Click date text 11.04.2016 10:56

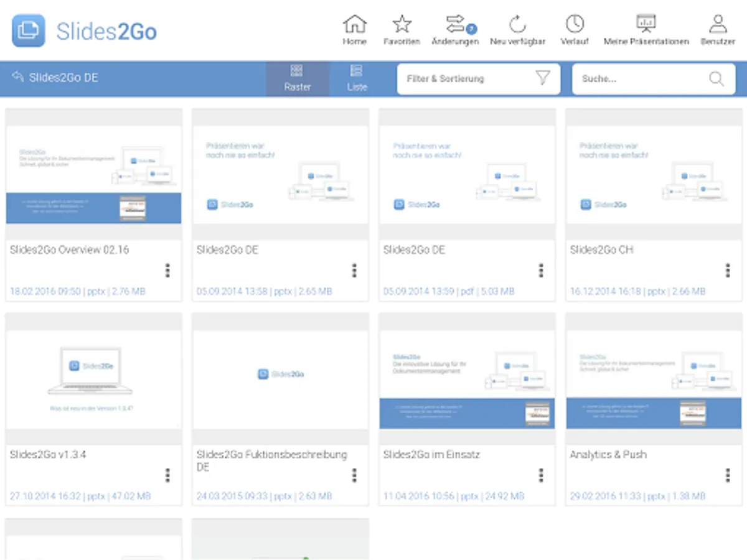point(419,496)
